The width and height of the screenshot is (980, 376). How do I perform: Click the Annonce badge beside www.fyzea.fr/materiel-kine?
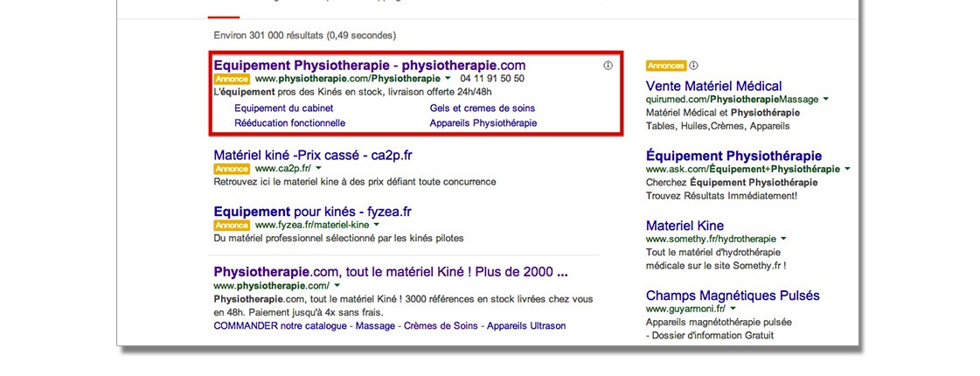click(232, 226)
